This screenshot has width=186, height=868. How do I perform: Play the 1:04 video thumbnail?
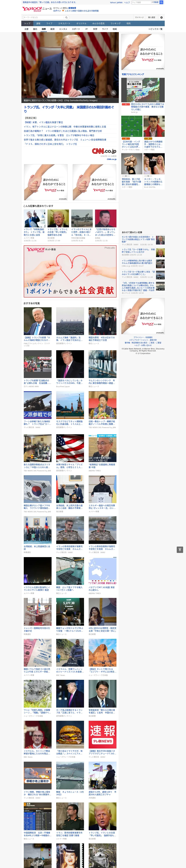click(x=160, y=275)
